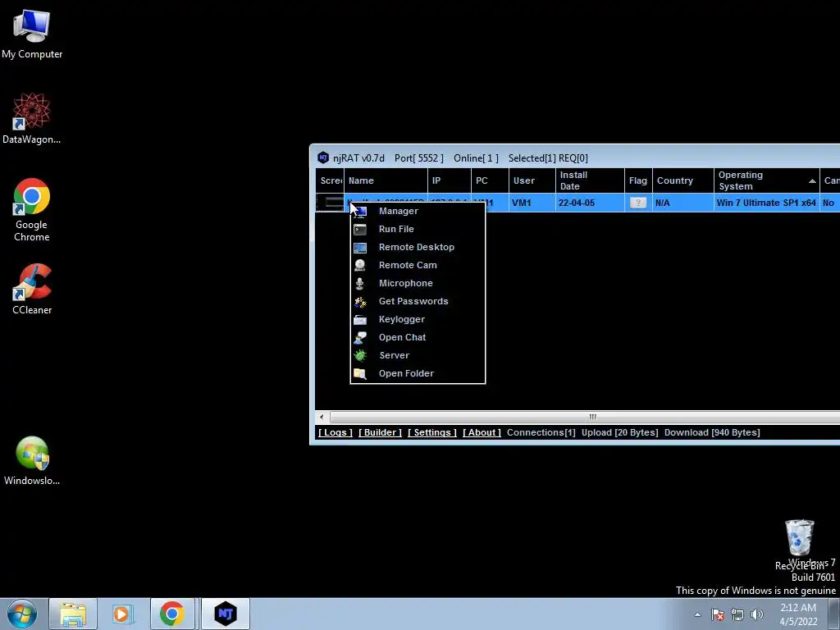The image size is (840, 630).
Task: Select the Google Chrome desktop shortcut
Action: 32,209
